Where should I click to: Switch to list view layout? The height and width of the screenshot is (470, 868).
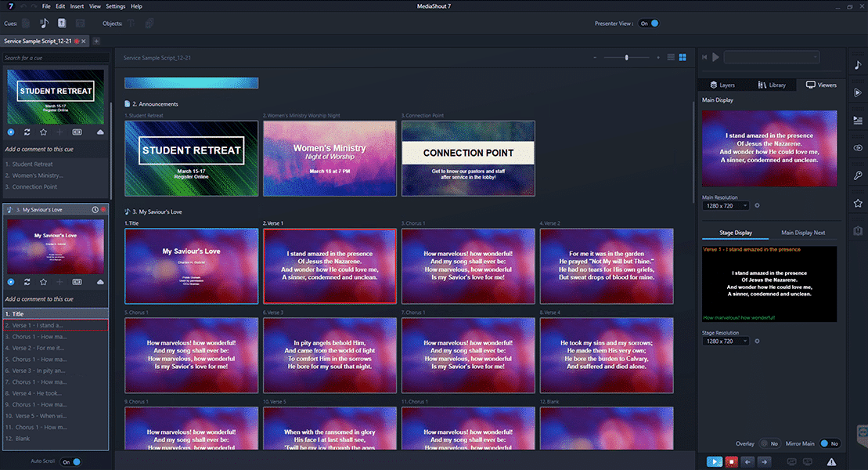670,57
